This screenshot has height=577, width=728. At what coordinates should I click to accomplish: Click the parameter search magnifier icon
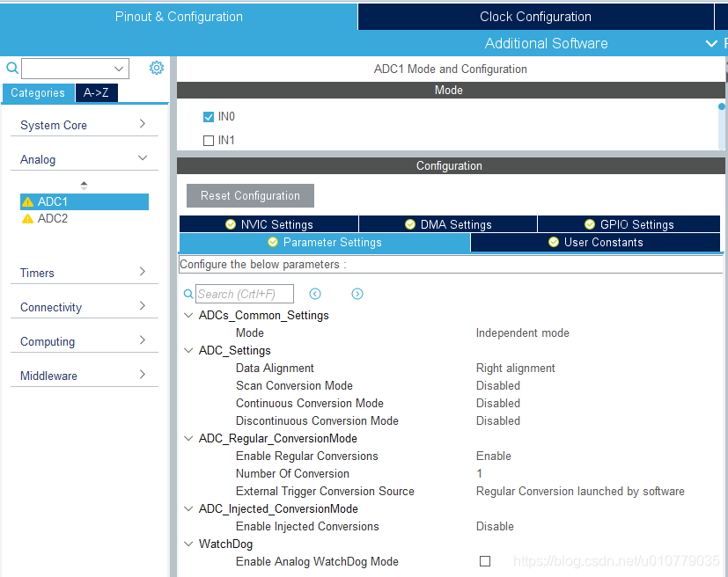point(188,294)
